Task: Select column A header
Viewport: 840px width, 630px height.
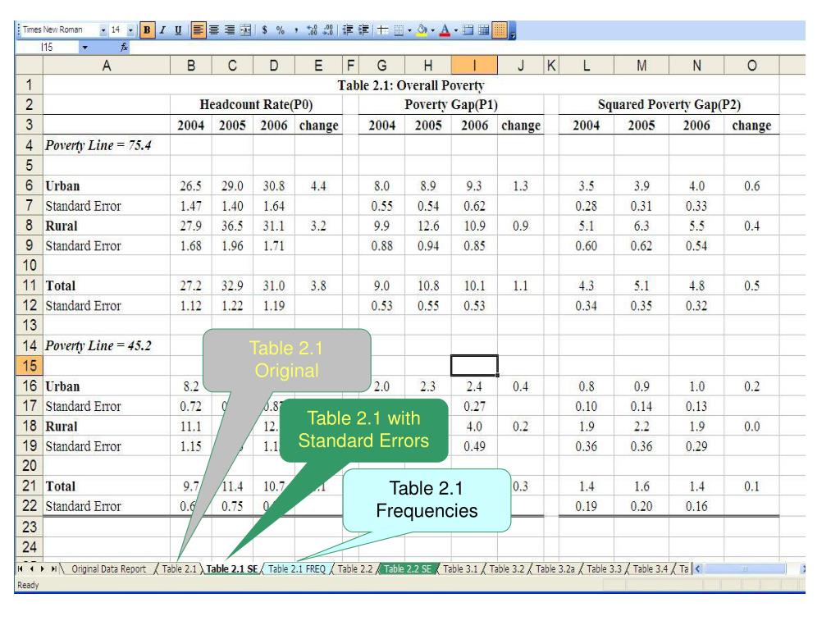Action: point(107,66)
